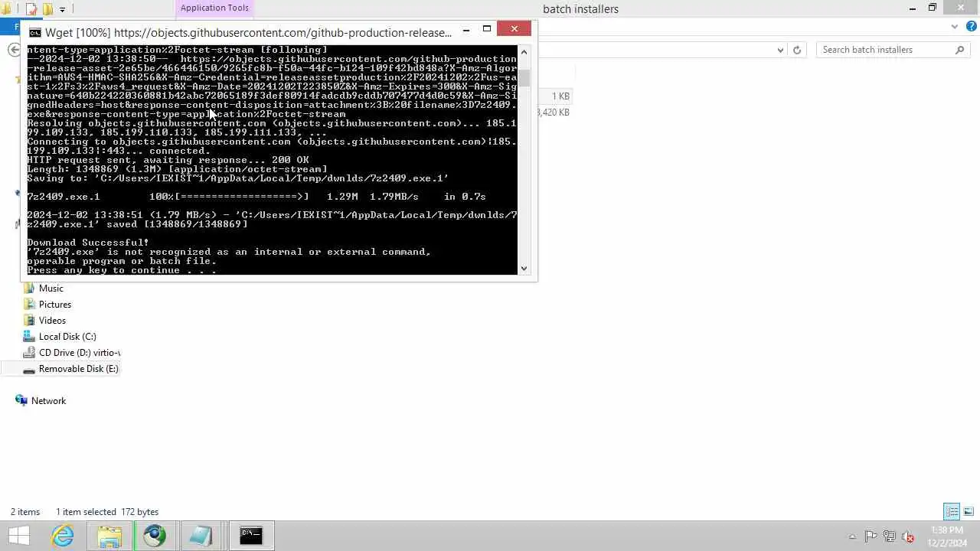This screenshot has height=551, width=980.
Task: Click the Videos folder icon
Action: coord(29,321)
